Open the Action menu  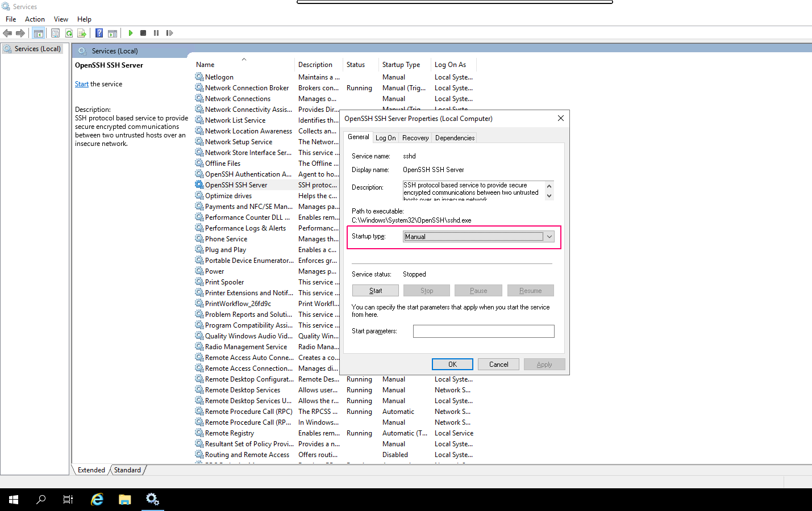click(x=35, y=19)
